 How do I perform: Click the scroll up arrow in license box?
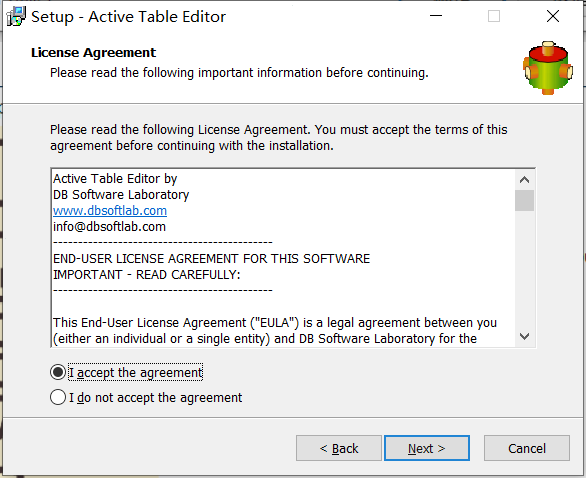524,180
